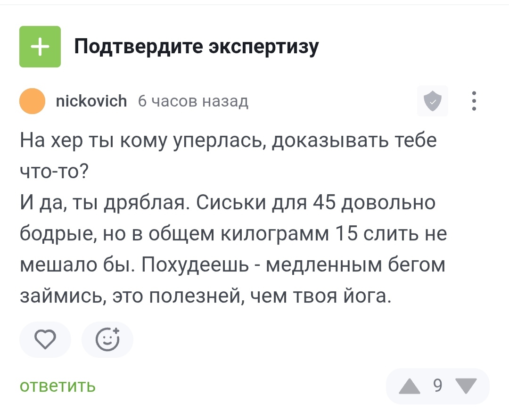Click the phrase "медленным бегом" in the comment

(x=355, y=265)
